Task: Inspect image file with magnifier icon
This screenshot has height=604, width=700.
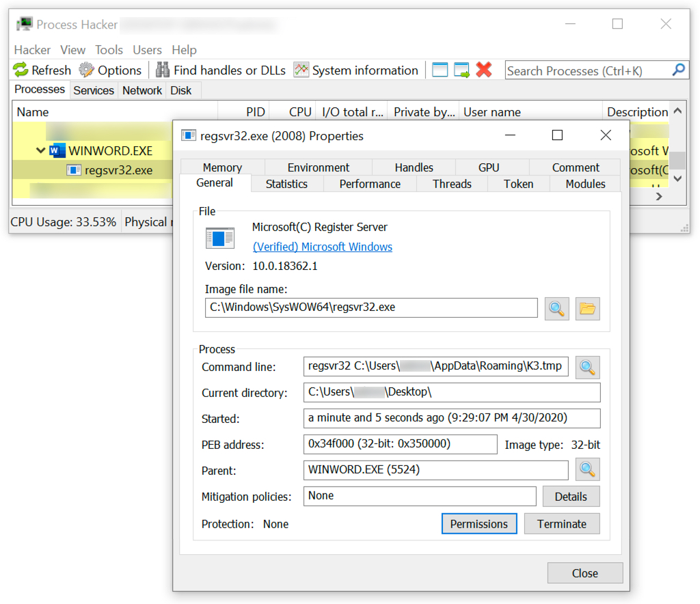Action: 556,309
